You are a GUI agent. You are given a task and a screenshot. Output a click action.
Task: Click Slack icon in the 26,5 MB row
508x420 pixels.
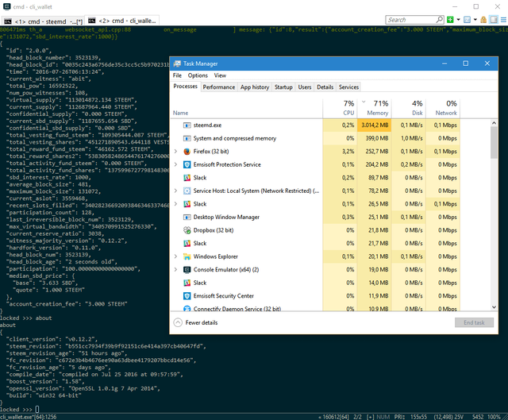point(187,204)
